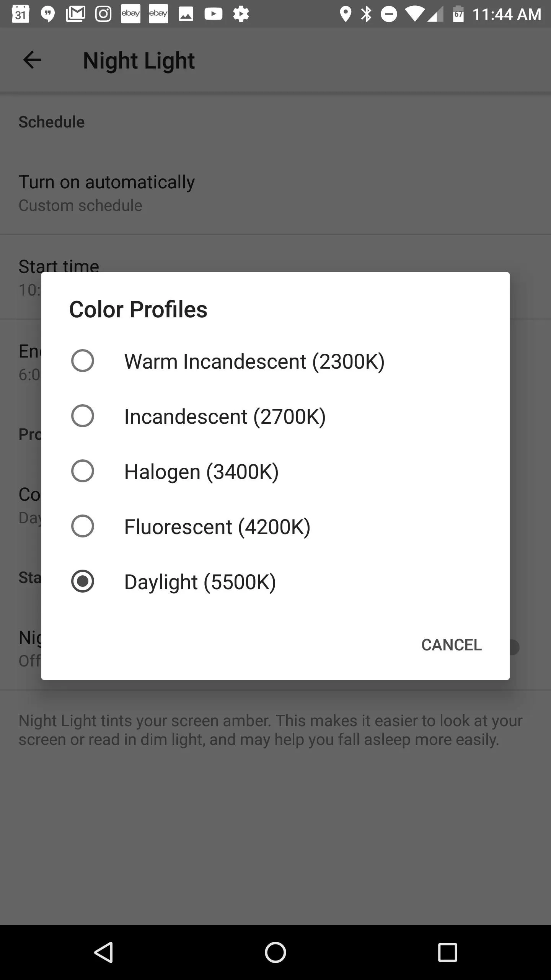551x980 pixels.
Task: Tap the first ebay notification icon
Action: 130,14
